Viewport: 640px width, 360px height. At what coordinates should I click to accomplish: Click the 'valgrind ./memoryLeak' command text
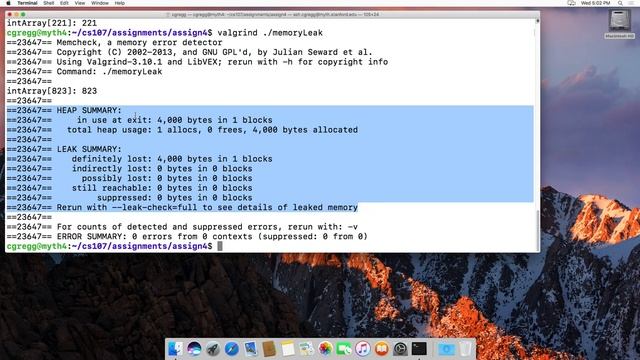tap(270, 33)
